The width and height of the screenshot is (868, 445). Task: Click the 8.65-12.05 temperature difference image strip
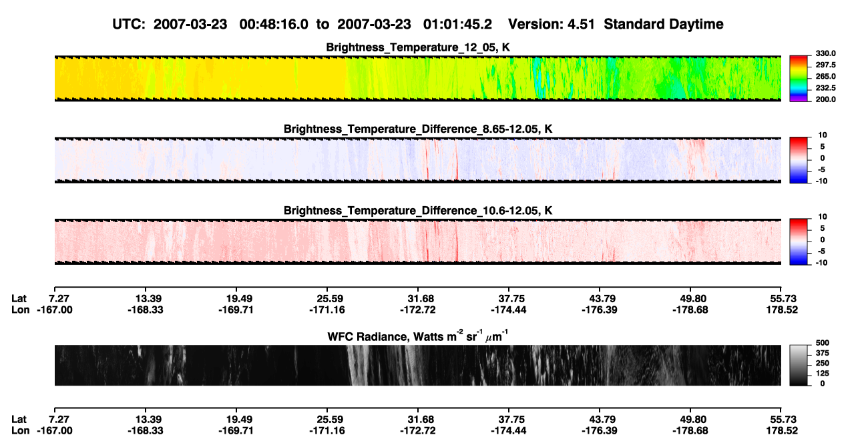pyautogui.click(x=417, y=160)
